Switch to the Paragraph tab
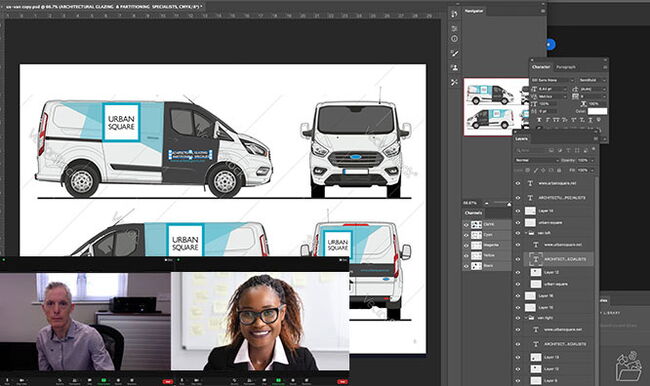 [x=566, y=67]
